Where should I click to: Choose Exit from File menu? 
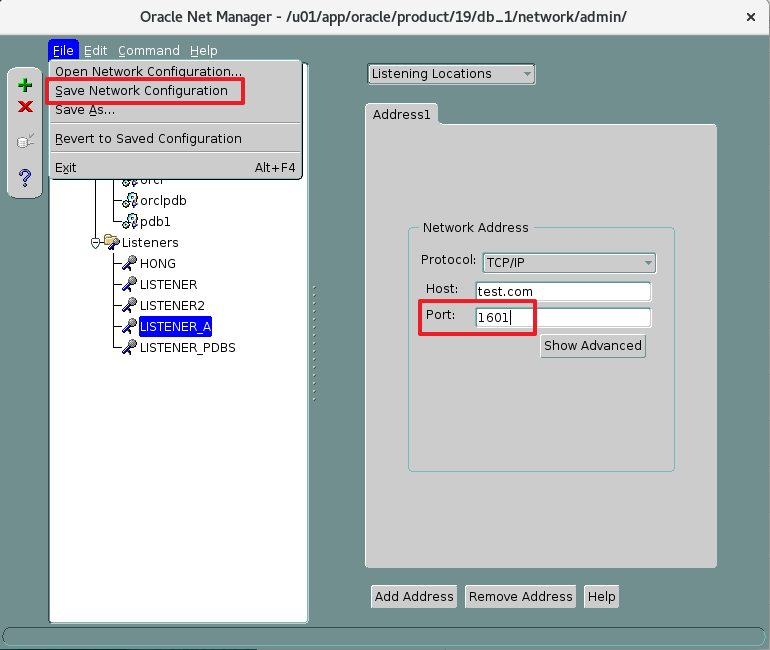[175, 168]
